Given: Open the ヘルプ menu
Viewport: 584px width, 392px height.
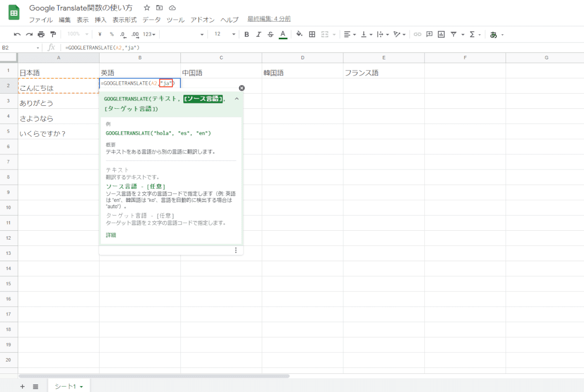Looking at the screenshot, I should [x=229, y=20].
